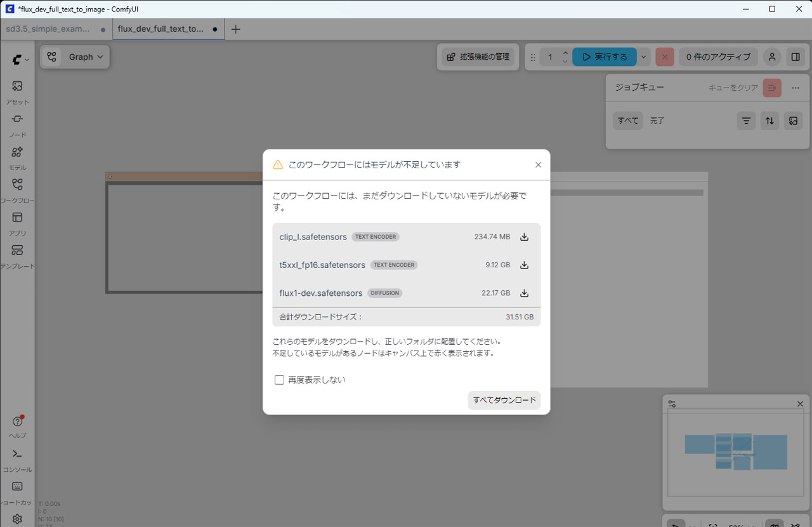
Task: Open the アプリ (Apps) sidebar panel
Action: [17, 223]
